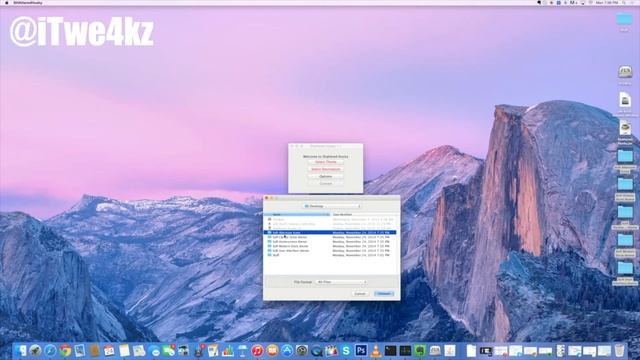640x360 pixels.
Task: Open Launchpad in the dock
Action: click(35, 350)
